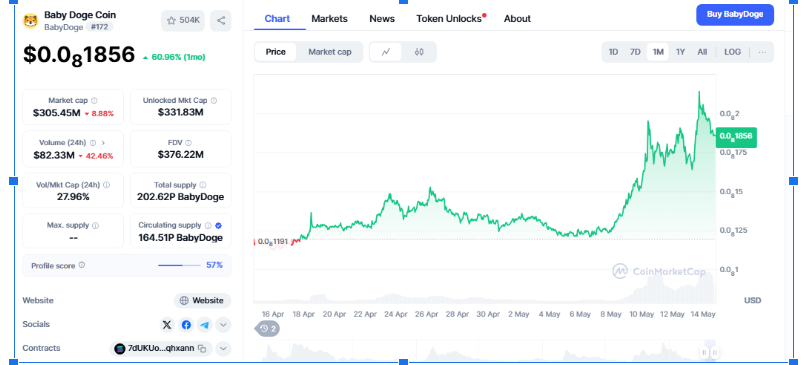Expand the Contracts dropdown chevron
Viewport: 807px width, 365px height.
click(x=223, y=349)
